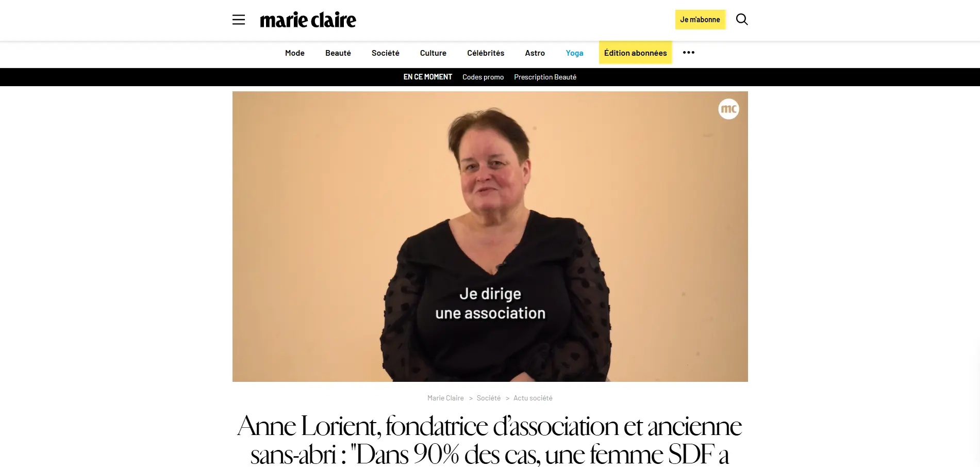980x467 pixels.
Task: Open the Yoga section link
Action: pyautogui.click(x=574, y=53)
